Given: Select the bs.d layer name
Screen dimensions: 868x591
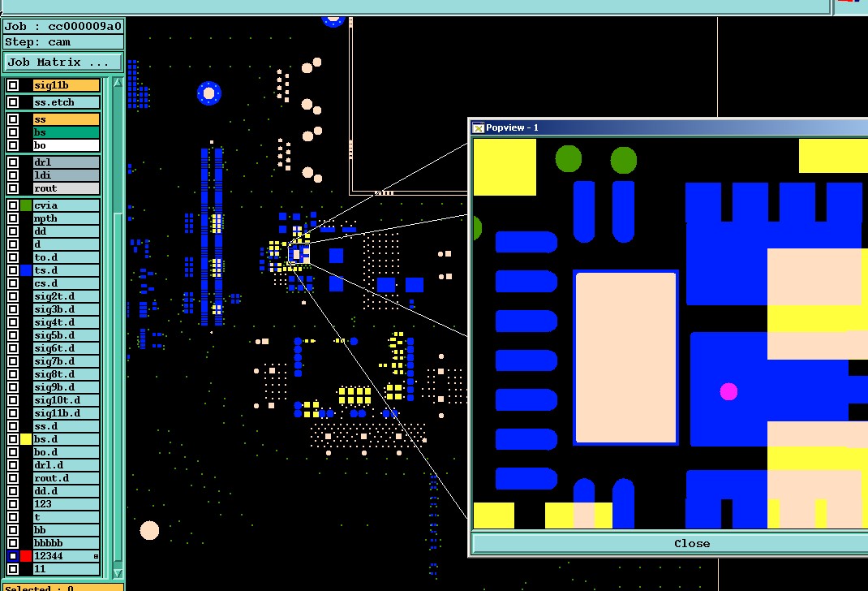Looking at the screenshot, I should pos(67,439).
